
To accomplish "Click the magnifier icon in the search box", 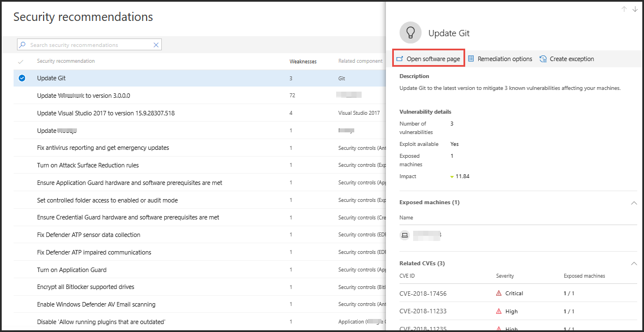I will tap(22, 45).
